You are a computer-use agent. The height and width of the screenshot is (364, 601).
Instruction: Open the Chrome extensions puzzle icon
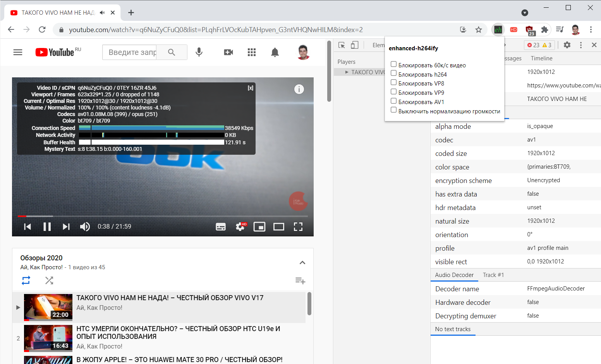coord(544,30)
